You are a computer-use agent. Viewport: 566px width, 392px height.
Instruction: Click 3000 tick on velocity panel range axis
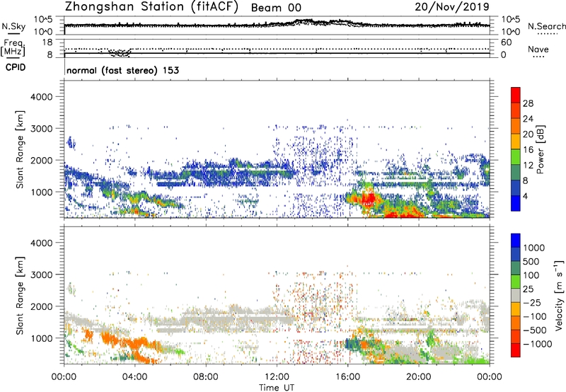click(x=41, y=275)
